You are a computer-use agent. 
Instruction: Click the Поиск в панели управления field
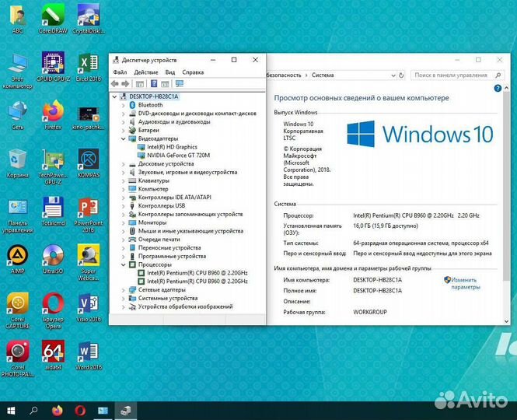click(x=457, y=75)
